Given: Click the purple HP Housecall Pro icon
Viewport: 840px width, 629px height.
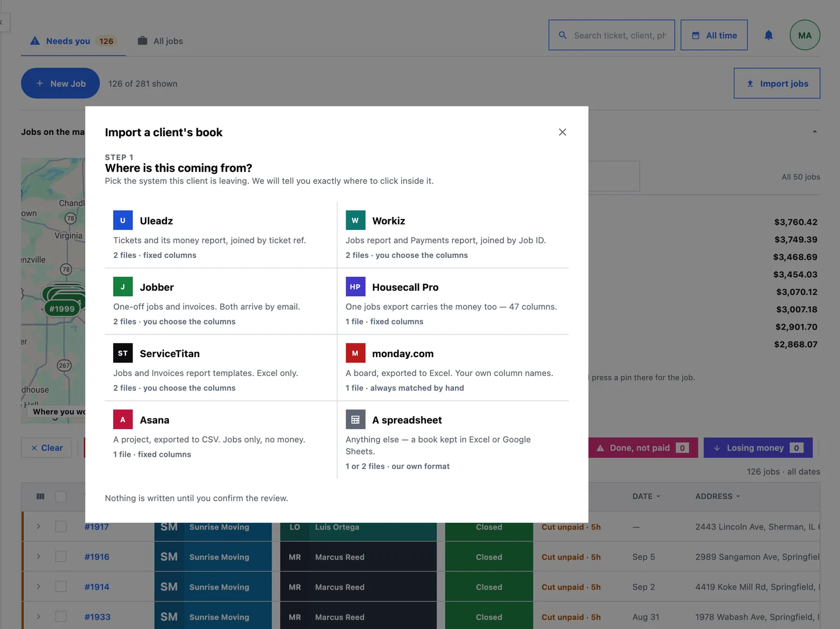Looking at the screenshot, I should coord(355,286).
